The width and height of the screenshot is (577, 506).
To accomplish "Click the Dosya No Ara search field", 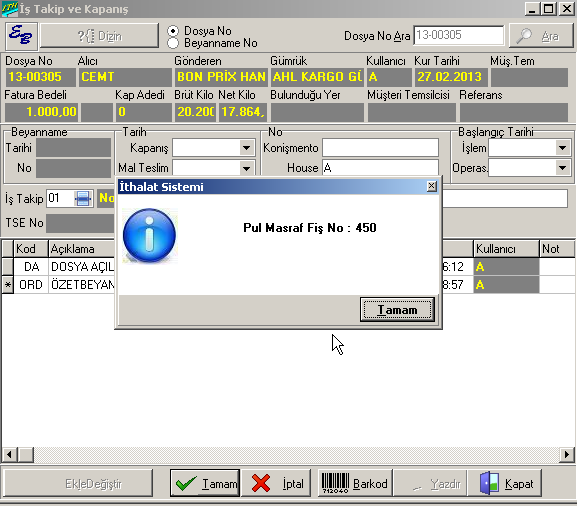I will (x=459, y=35).
